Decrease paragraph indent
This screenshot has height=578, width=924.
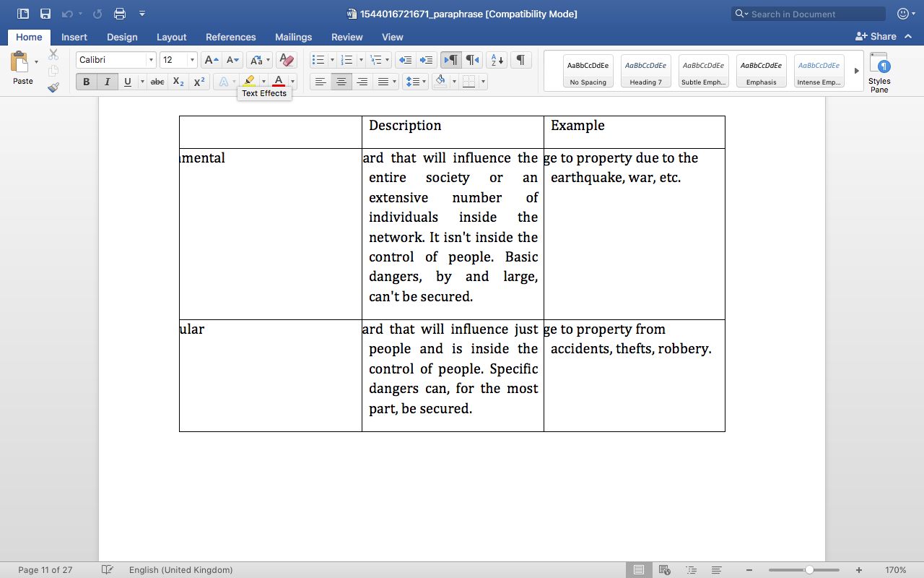[x=405, y=60]
